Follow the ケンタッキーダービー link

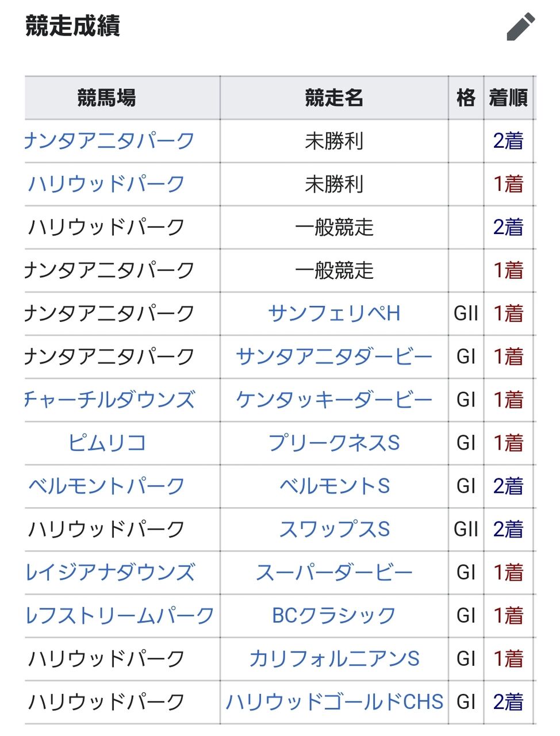point(334,400)
